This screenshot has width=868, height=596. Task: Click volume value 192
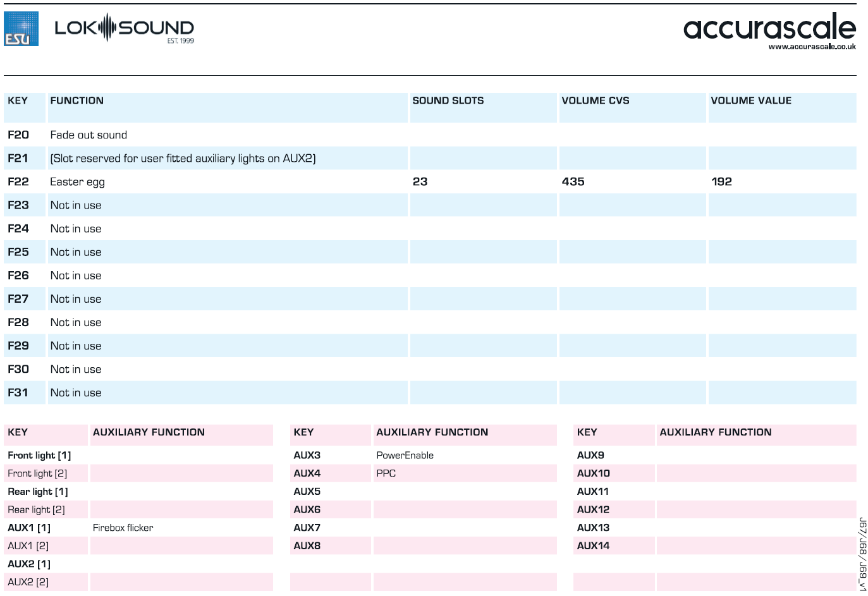(x=721, y=181)
